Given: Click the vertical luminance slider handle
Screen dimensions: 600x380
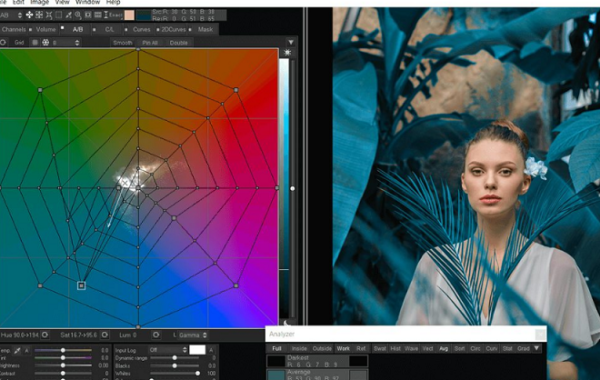Looking at the screenshot, I should [292, 189].
